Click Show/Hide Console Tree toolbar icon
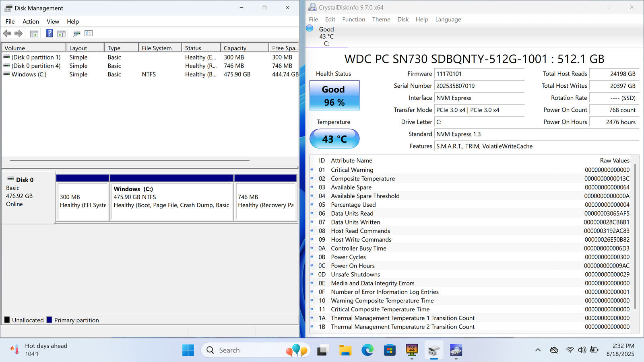 34,34
